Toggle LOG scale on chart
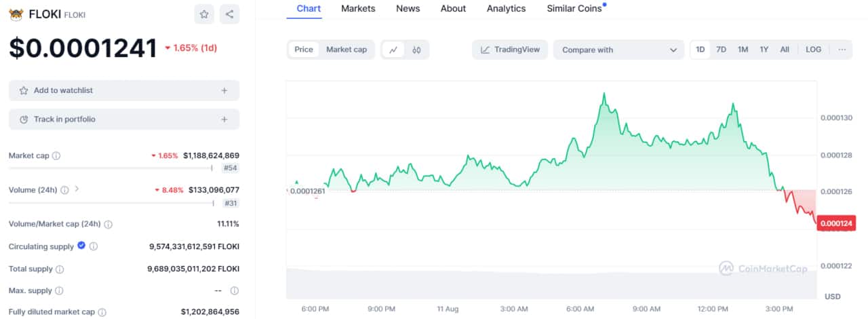Image resolution: width=868 pixels, height=319 pixels. tap(813, 50)
